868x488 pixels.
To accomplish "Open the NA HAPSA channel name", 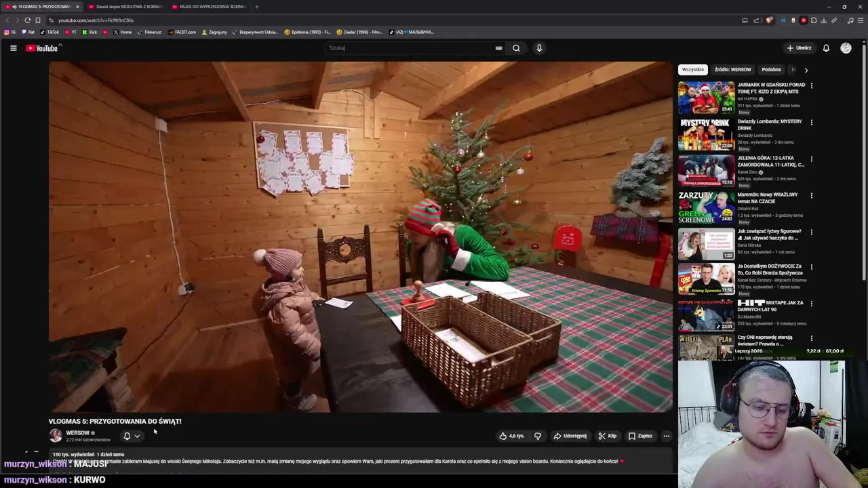I will 747,99.
